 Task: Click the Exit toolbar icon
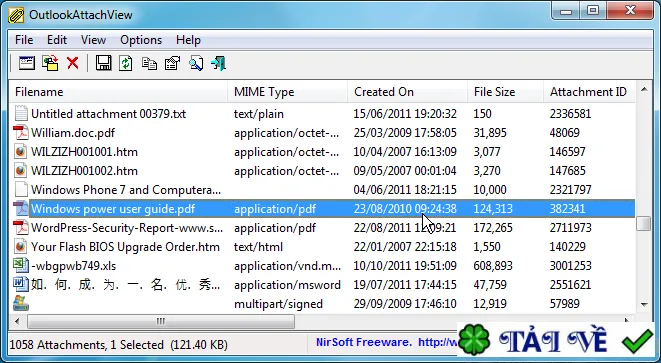[218, 63]
